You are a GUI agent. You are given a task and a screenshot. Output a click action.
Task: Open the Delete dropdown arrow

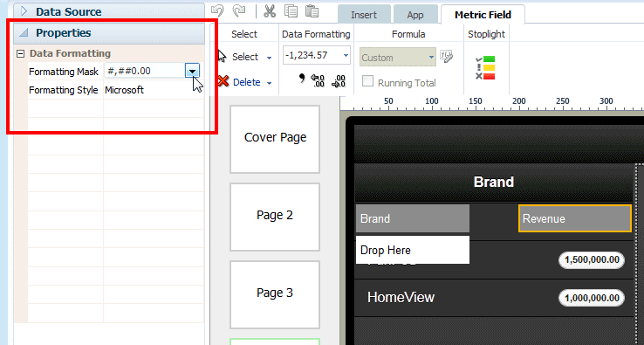(270, 83)
